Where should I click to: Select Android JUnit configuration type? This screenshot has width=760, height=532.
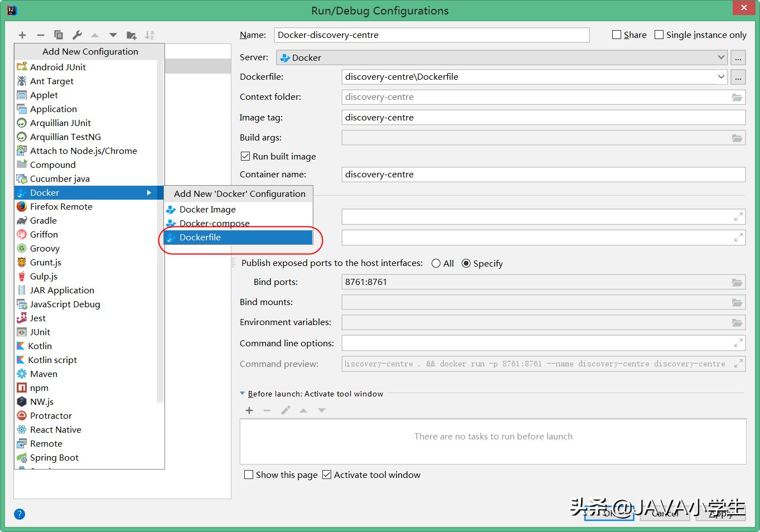click(x=86, y=67)
